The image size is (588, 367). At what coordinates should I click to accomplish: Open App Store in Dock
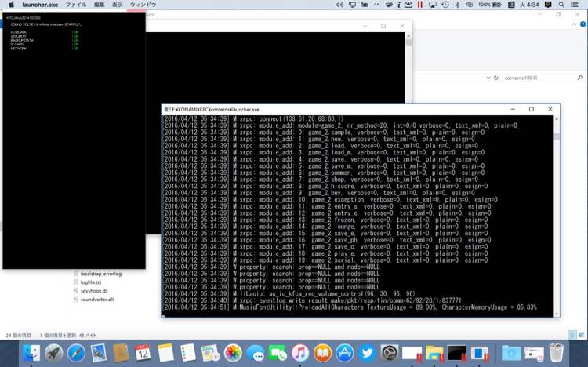click(x=345, y=353)
